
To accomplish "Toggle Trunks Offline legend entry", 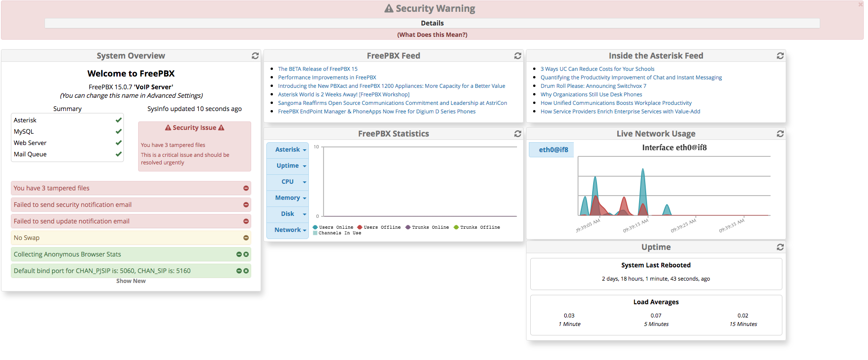I will pos(477,227).
